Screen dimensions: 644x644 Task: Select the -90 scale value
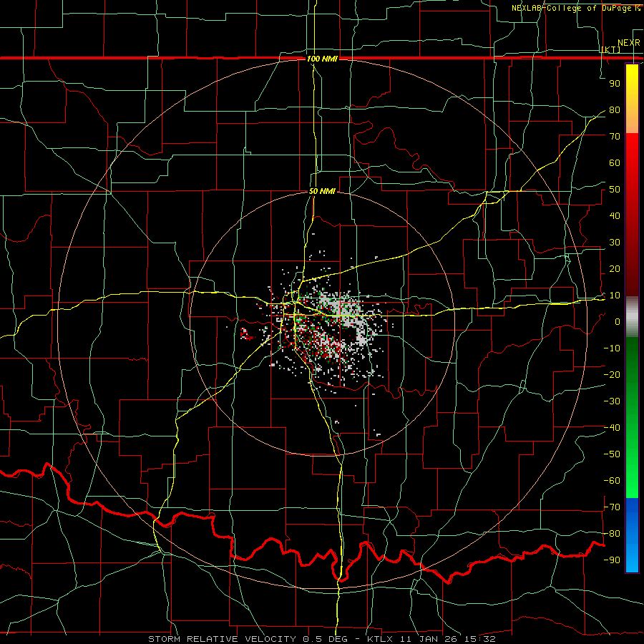click(612, 560)
